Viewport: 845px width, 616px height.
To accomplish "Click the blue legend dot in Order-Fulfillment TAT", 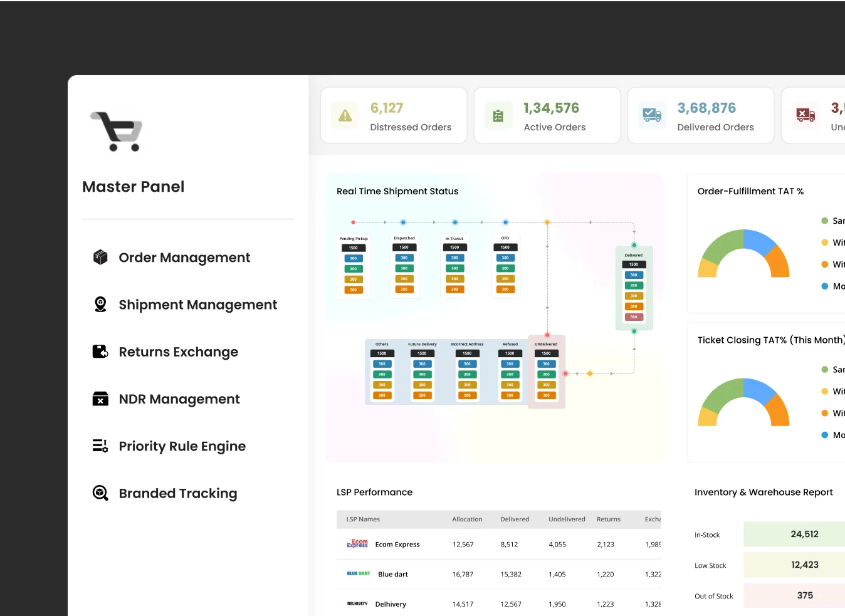I will coord(825,286).
